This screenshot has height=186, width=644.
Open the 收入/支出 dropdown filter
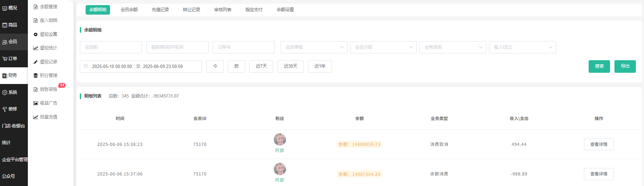pyautogui.click(x=522, y=47)
